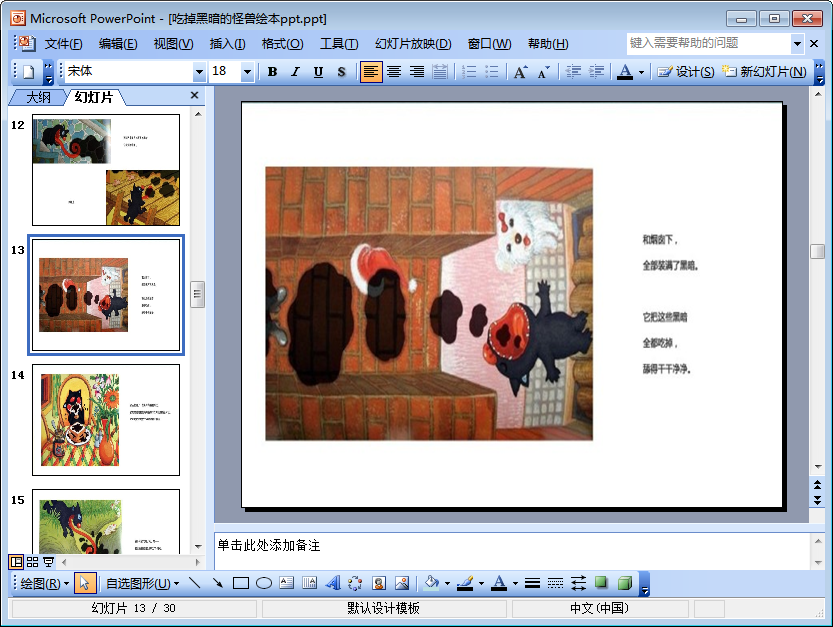Open top font color dropdown arrow
Image resolution: width=833 pixels, height=627 pixels.
tap(641, 72)
